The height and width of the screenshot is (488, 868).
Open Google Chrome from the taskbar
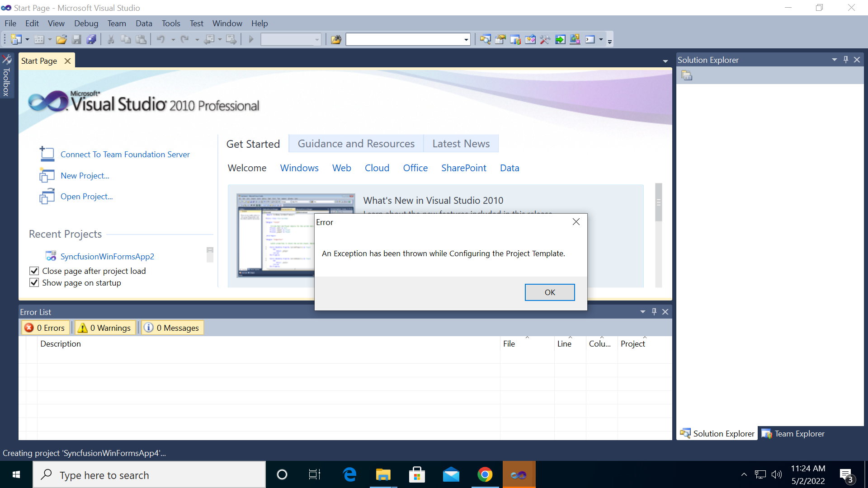tap(485, 474)
